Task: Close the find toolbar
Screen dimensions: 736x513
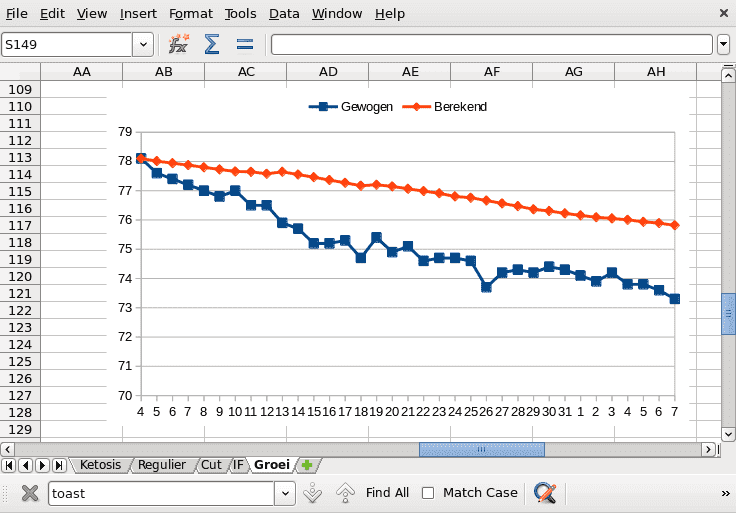Action: point(30,492)
